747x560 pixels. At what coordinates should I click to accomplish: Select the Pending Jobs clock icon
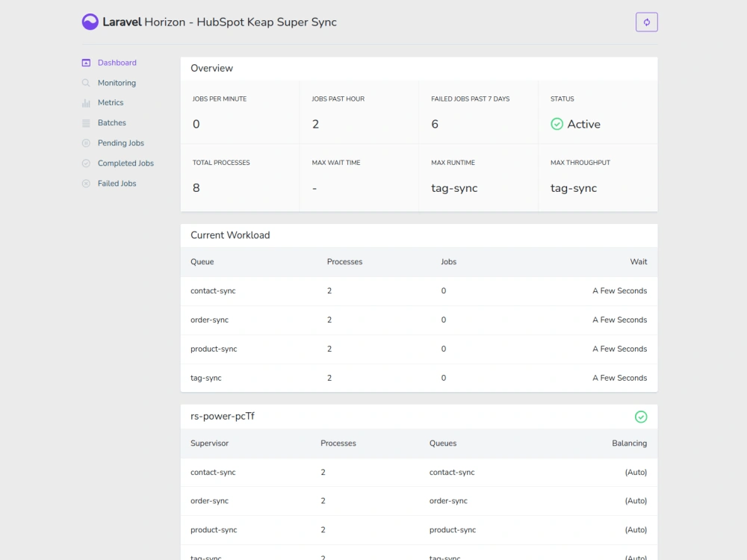tap(84, 143)
